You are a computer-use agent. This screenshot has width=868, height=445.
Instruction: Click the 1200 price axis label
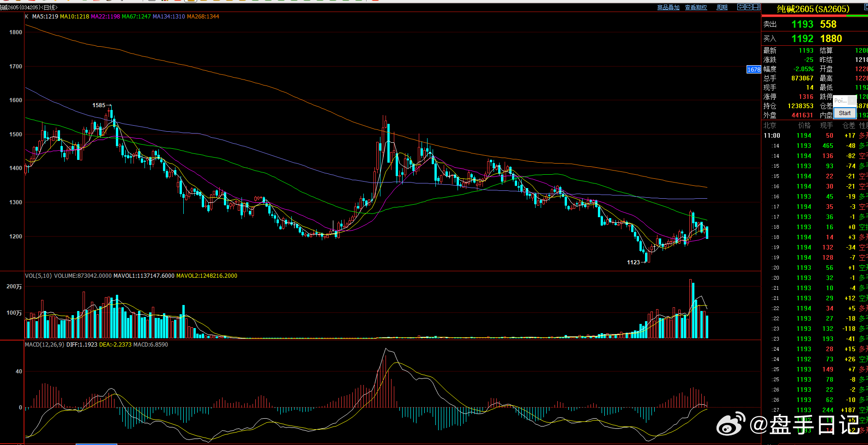point(16,237)
